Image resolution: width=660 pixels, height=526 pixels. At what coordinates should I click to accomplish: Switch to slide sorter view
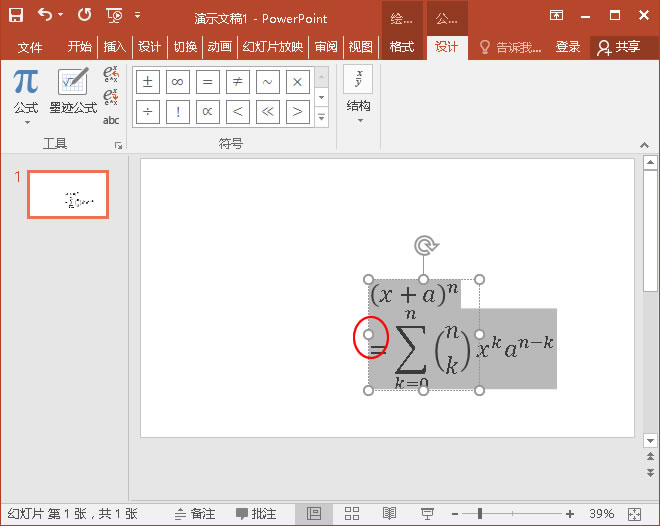point(352,513)
